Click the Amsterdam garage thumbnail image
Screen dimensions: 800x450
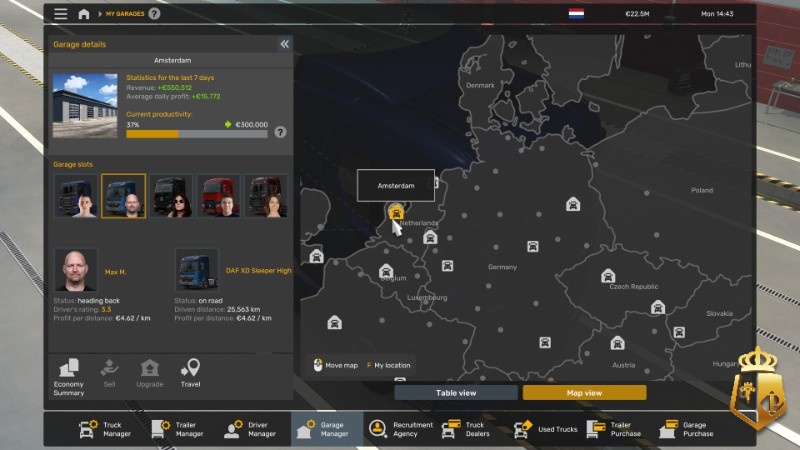pyautogui.click(x=85, y=106)
